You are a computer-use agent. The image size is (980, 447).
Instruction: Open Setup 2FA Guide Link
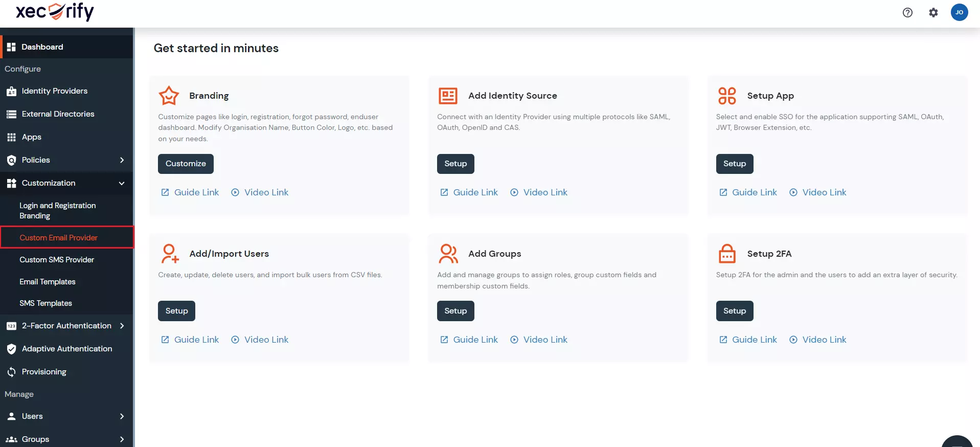click(748, 340)
